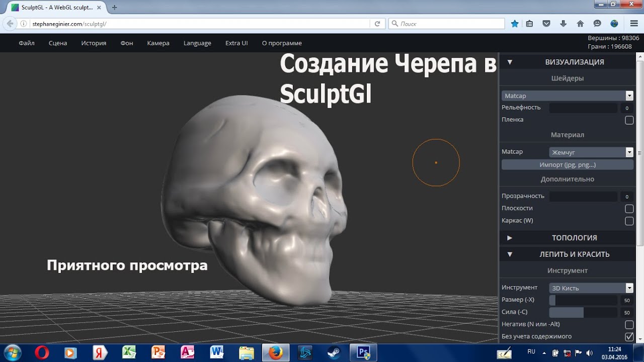Open the Matcap shader dropdown

[567, 96]
